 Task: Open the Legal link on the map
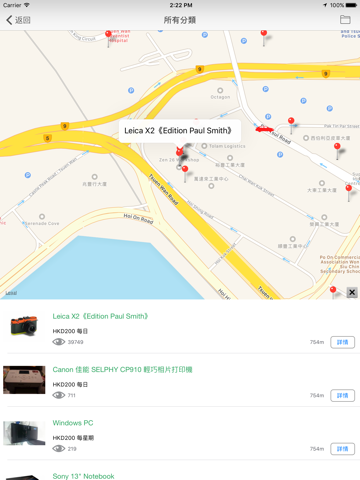coord(11,293)
